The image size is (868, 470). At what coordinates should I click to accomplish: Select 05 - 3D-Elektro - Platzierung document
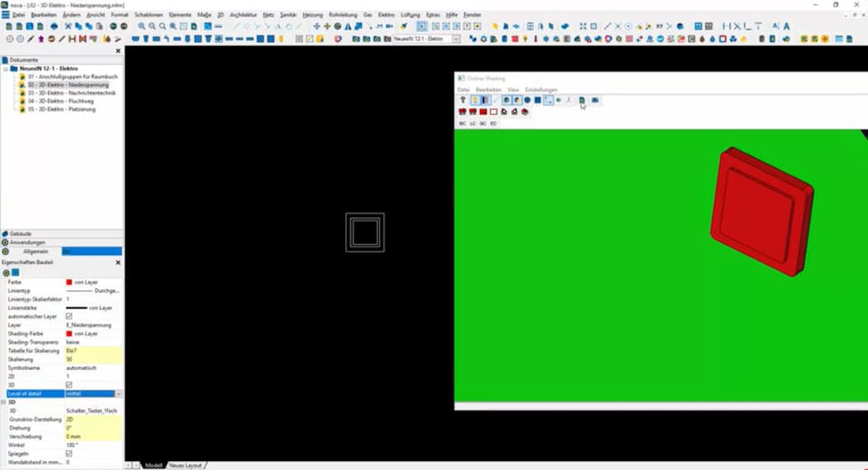tap(61, 109)
